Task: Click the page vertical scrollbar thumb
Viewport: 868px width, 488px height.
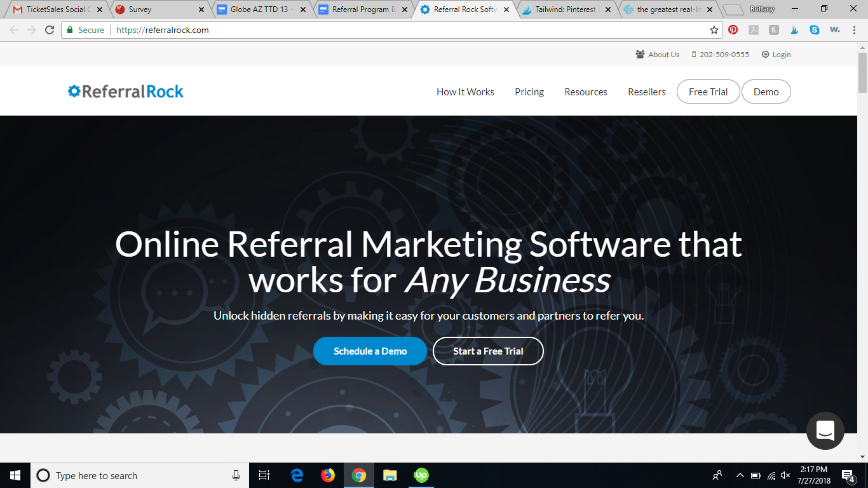Action: point(862,73)
